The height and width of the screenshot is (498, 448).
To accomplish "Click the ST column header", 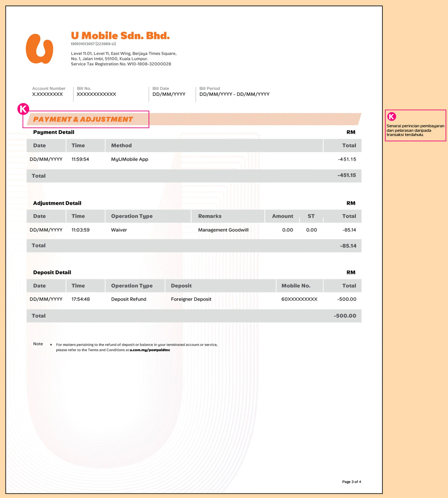I will point(311,216).
